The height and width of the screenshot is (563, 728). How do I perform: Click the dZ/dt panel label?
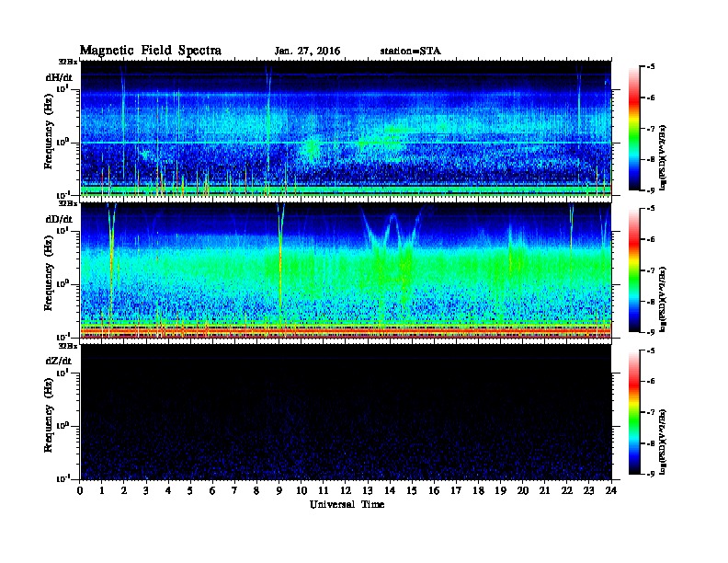point(59,361)
